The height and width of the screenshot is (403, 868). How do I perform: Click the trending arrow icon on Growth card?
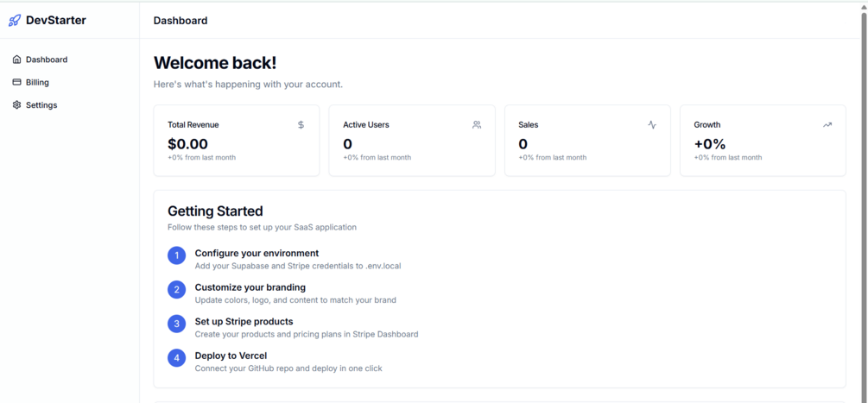coord(827,125)
